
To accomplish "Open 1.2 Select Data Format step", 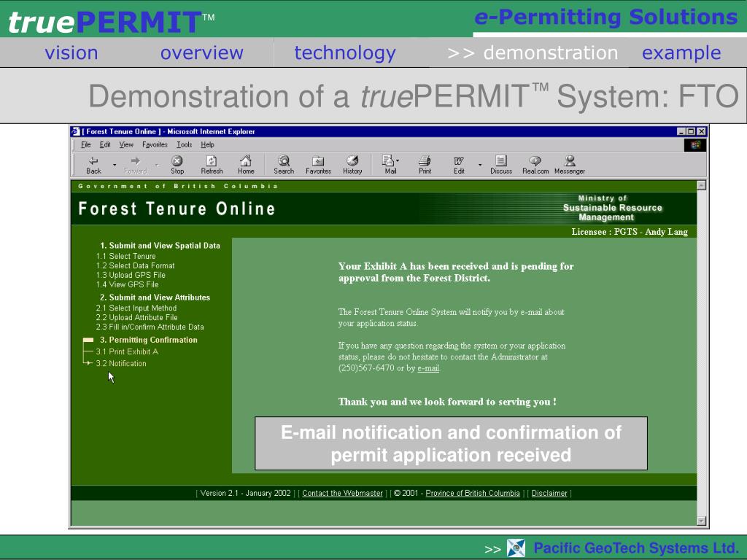I will pos(135,265).
